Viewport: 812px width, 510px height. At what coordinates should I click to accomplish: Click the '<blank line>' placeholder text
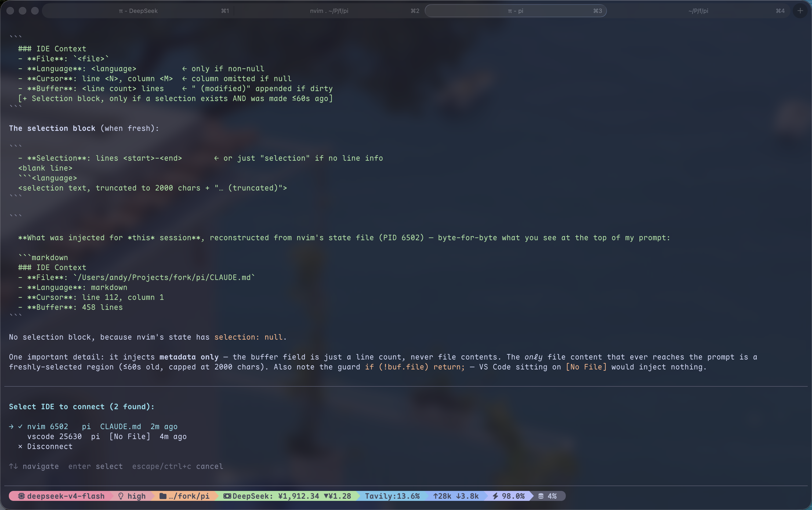[45, 168]
